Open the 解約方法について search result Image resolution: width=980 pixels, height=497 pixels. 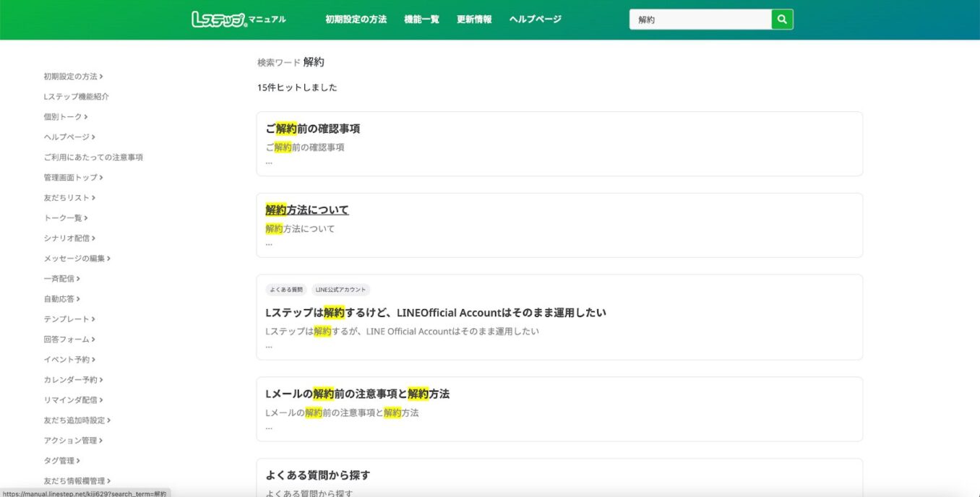click(x=306, y=209)
